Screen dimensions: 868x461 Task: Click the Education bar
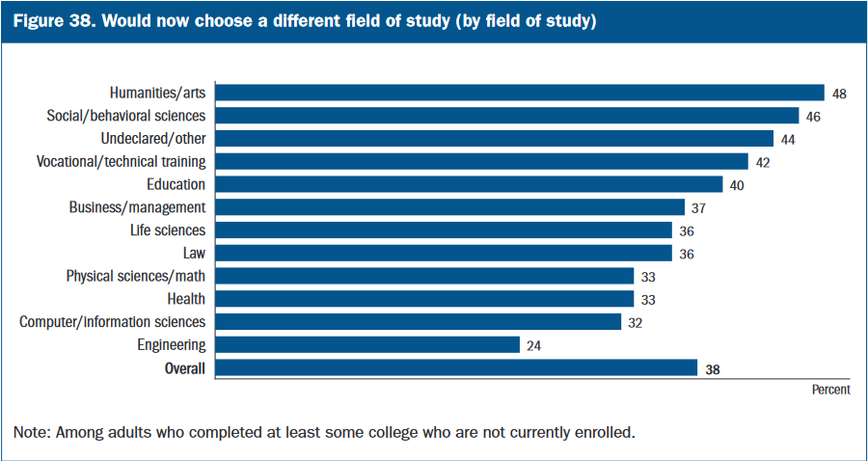pos(468,184)
